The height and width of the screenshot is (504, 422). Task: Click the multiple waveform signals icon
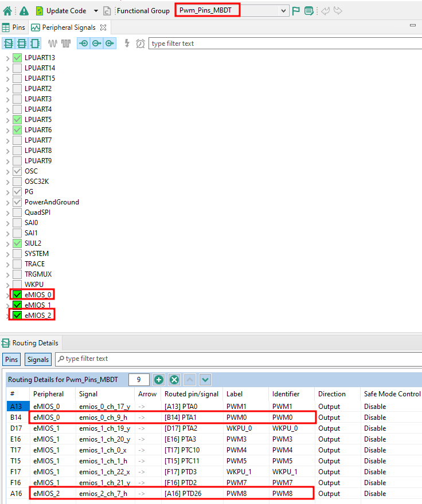pyautogui.click(x=66, y=44)
